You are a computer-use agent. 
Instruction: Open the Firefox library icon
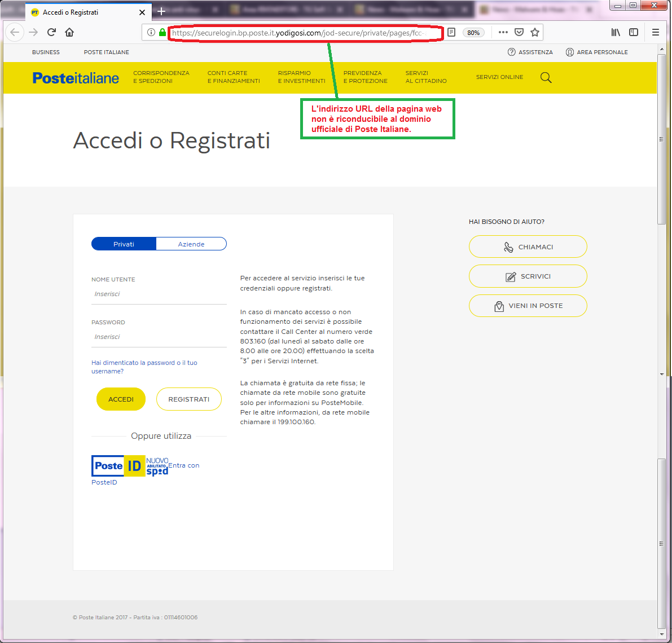(x=616, y=32)
